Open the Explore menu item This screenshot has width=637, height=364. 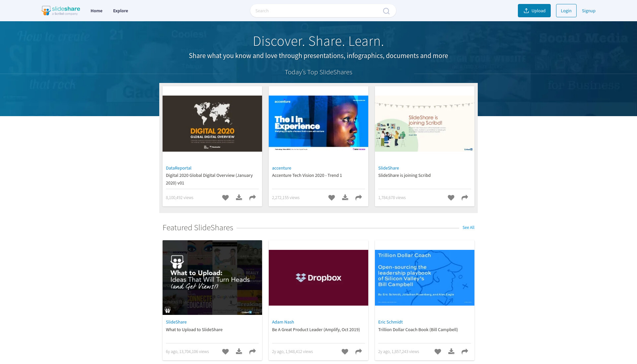120,11
